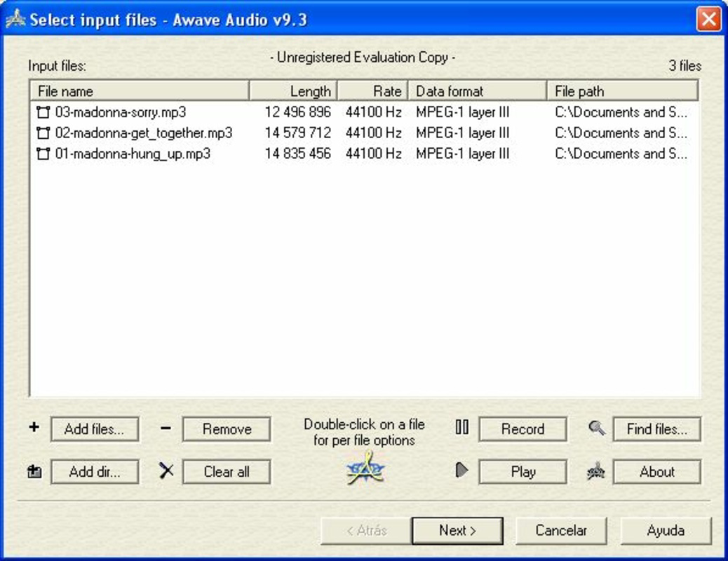Click length value 14 835 456
728x561 pixels.
pos(298,154)
